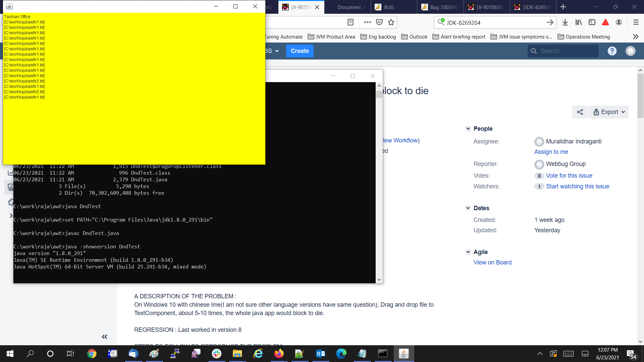Collapse the Agile section
The image size is (644, 362).
coord(468,252)
